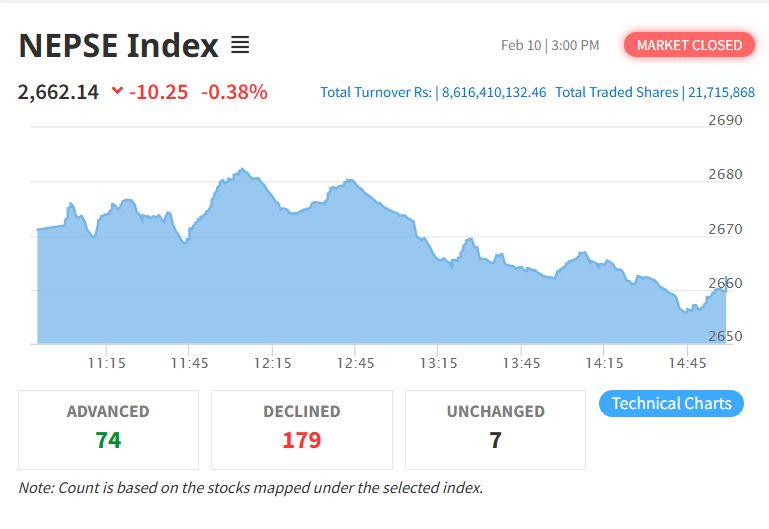
Task: Click the 12:45 time axis label
Action: tap(355, 363)
